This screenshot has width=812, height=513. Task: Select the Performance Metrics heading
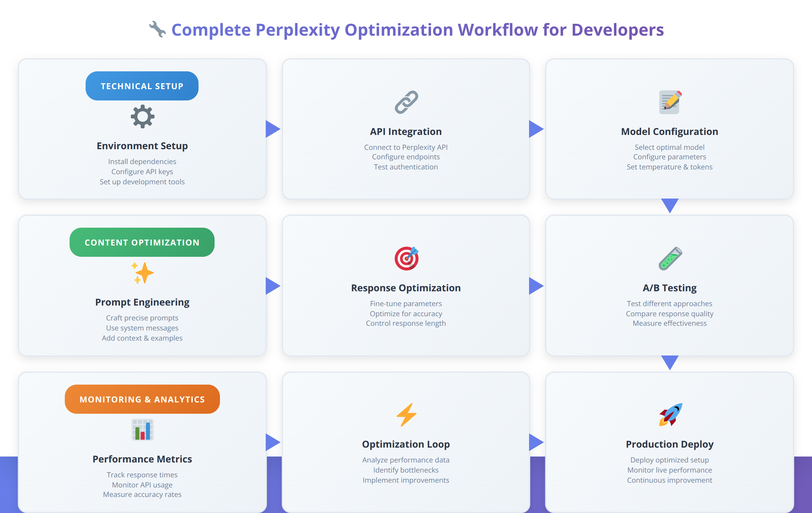click(x=142, y=459)
